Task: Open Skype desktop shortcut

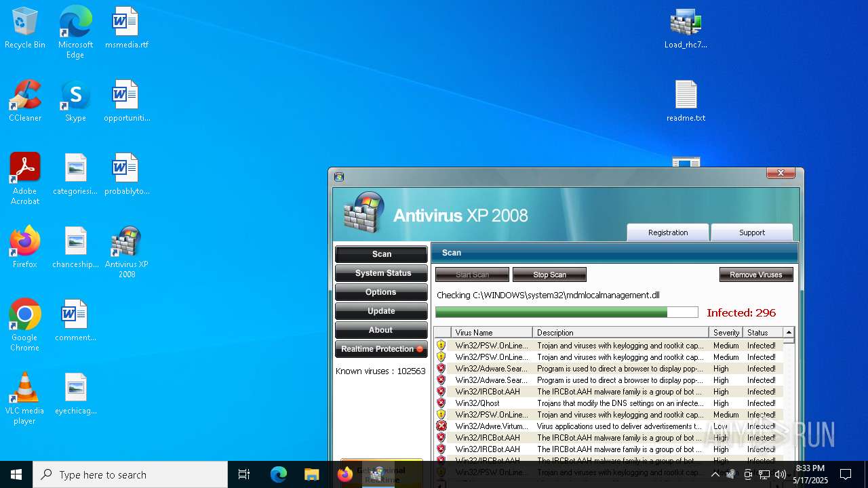Action: pyautogui.click(x=75, y=102)
